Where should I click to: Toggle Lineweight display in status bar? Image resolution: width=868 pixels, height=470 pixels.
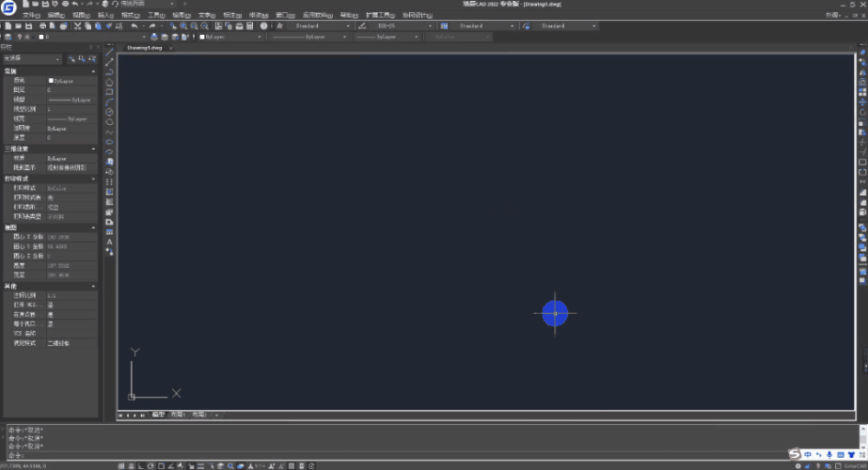(x=200, y=466)
